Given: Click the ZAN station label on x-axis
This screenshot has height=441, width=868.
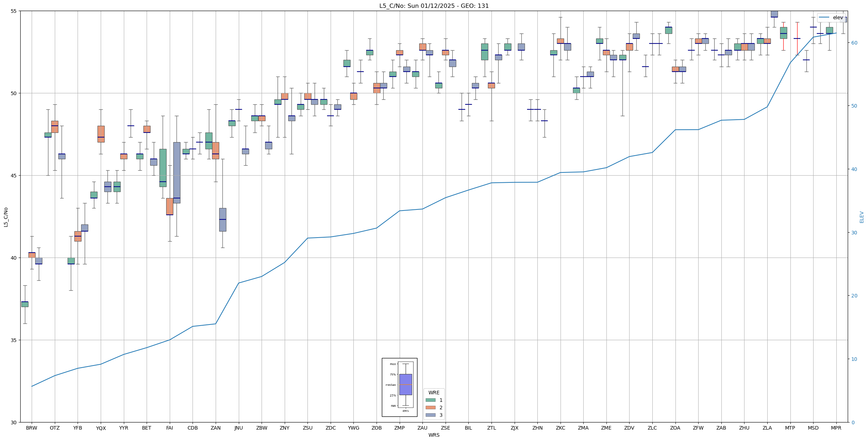Looking at the screenshot, I should (216, 428).
